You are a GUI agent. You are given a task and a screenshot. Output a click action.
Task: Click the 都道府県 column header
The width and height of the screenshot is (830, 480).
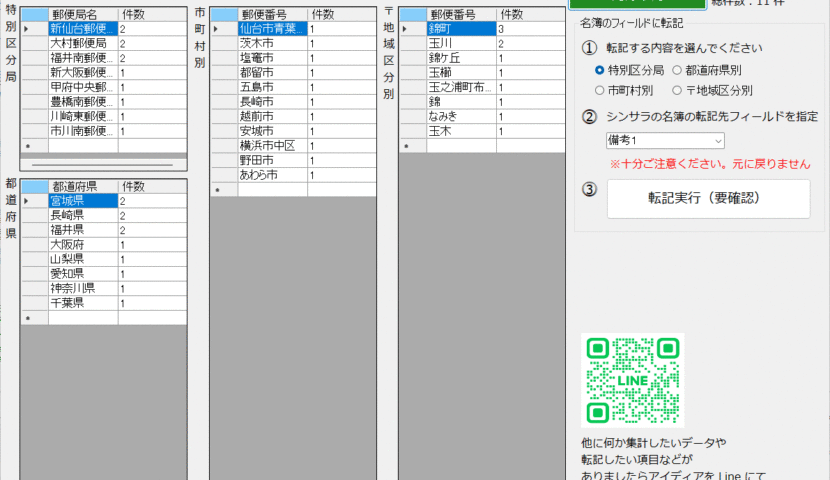(81, 186)
